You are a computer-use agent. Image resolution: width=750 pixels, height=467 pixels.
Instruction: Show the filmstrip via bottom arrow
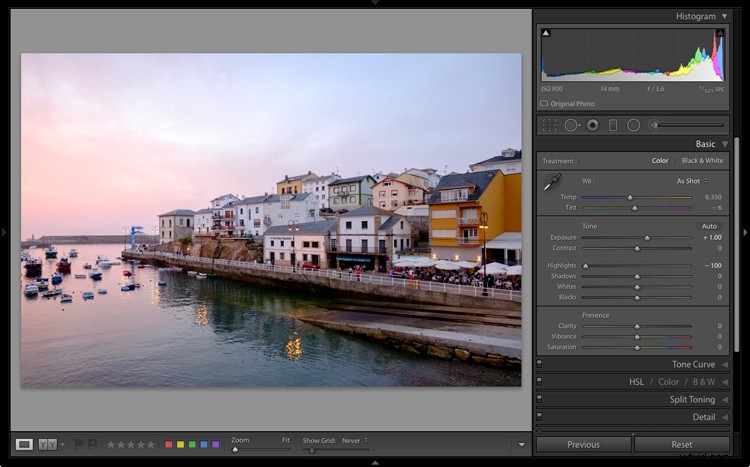375,463
